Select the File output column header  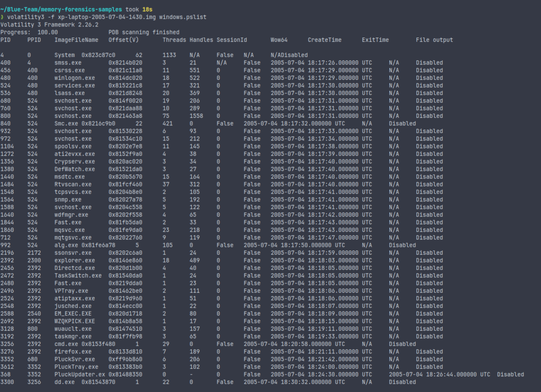click(434, 40)
